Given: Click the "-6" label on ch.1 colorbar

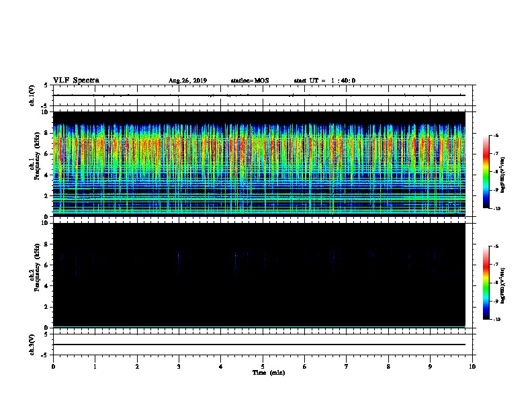Looking at the screenshot, I should coord(496,135).
